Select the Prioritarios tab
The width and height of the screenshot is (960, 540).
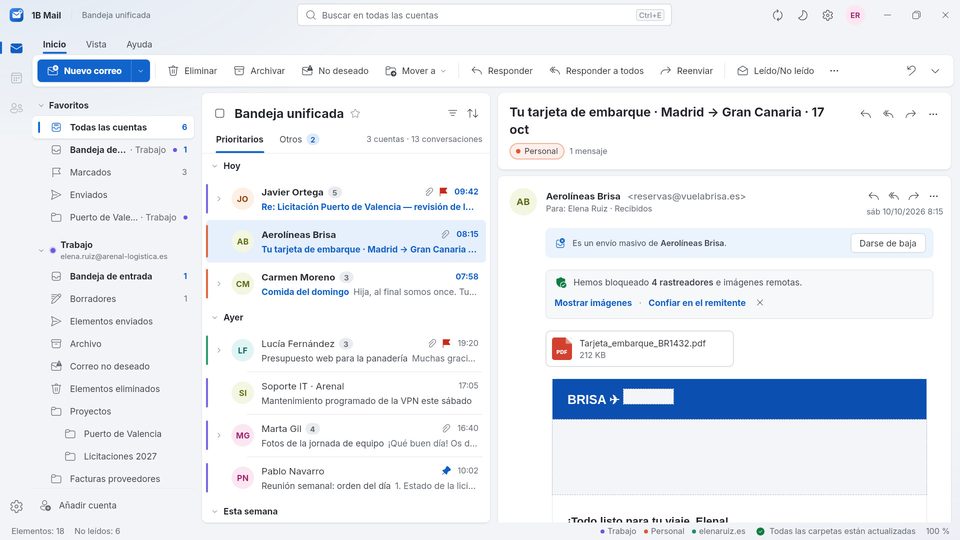[239, 140]
